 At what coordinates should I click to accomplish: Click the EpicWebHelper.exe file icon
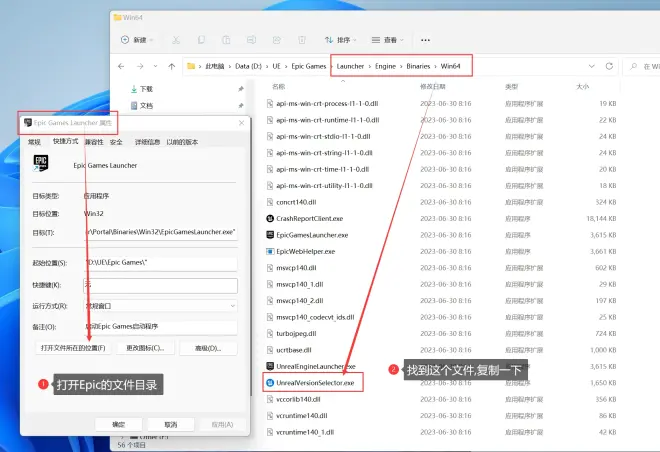click(x=268, y=251)
